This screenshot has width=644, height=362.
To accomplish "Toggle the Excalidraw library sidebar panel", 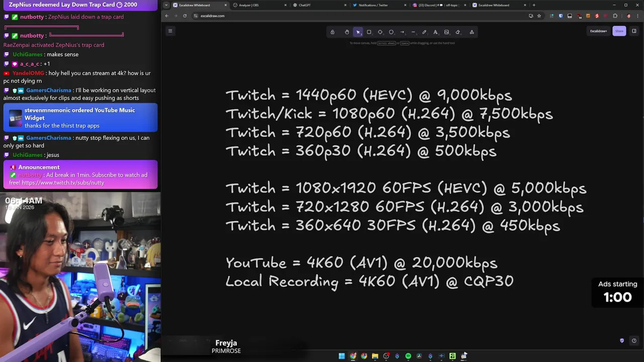I will click(x=634, y=31).
